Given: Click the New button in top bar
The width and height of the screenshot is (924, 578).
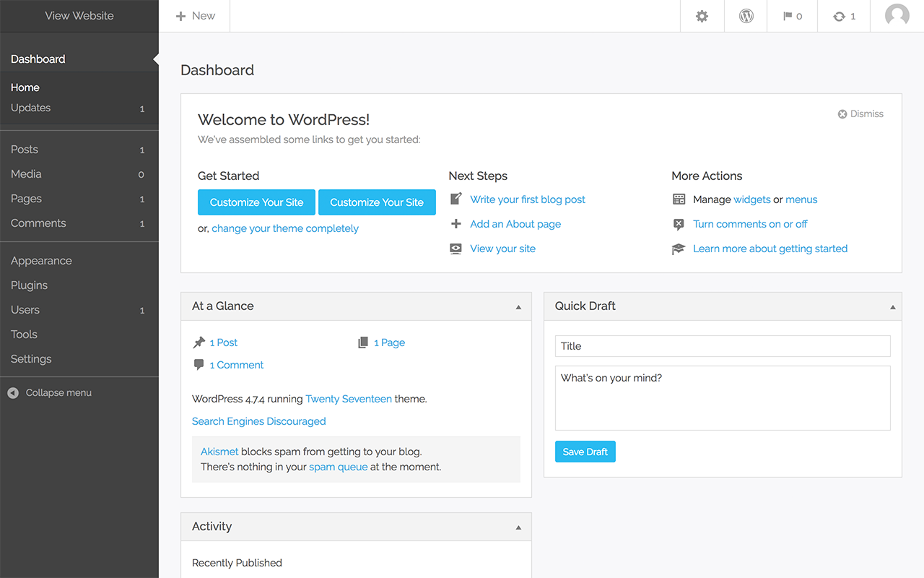Looking at the screenshot, I should (x=196, y=16).
